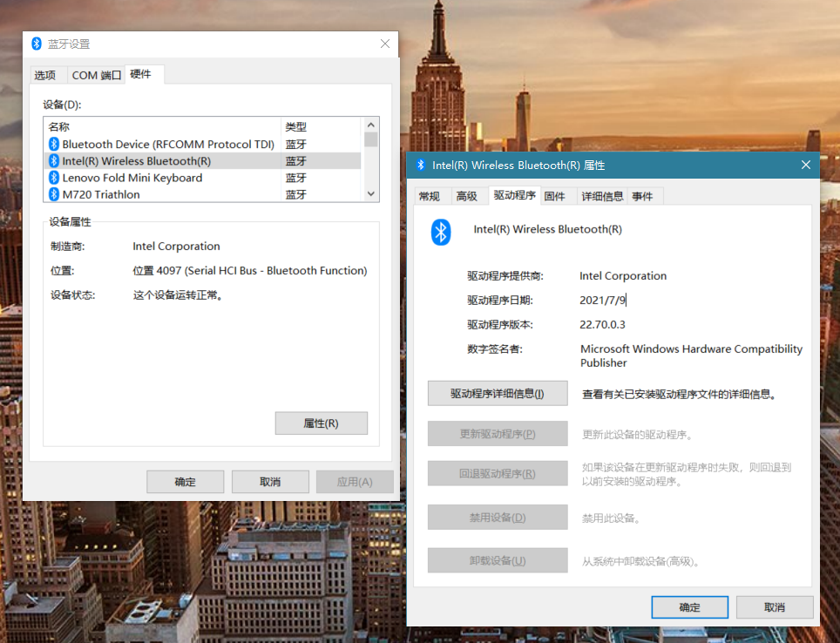Click manufacturer value Intel Corporation in 设备属性
Viewport: 840px width, 643px height.
click(176, 247)
